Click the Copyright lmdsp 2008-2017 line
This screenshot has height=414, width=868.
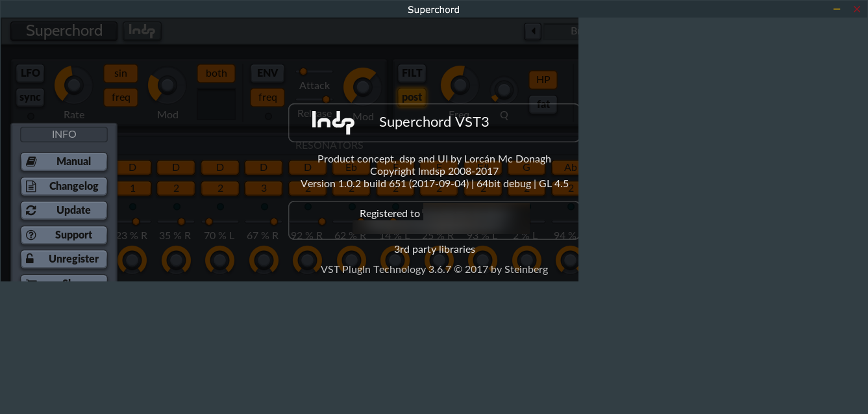pos(434,171)
